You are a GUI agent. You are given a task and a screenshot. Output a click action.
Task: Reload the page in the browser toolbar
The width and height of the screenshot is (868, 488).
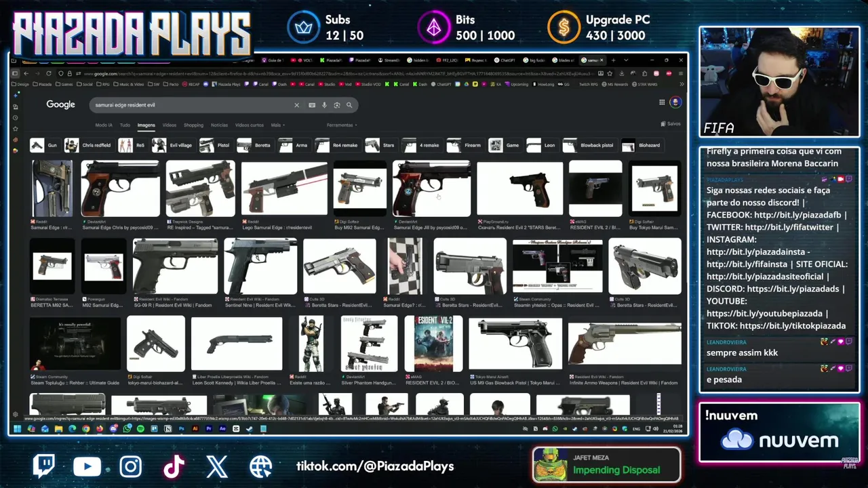[x=48, y=73]
